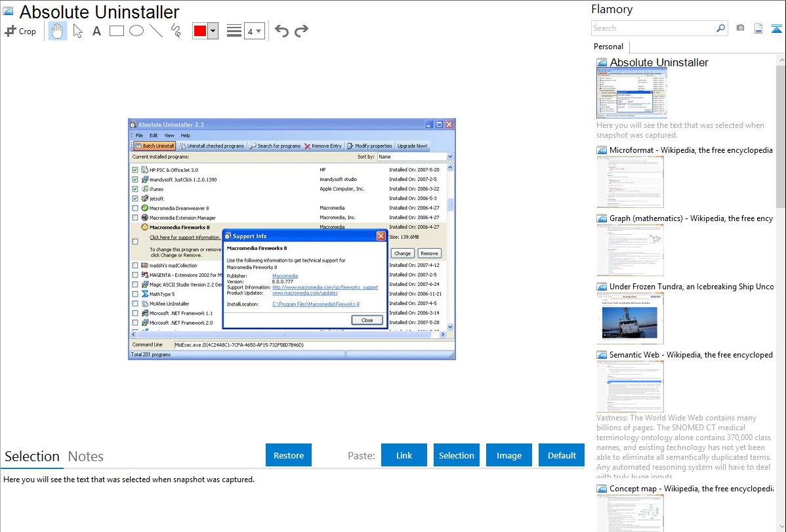786x532 pixels.
Task: Open the color picker dropdown arrow
Action: pos(213,31)
